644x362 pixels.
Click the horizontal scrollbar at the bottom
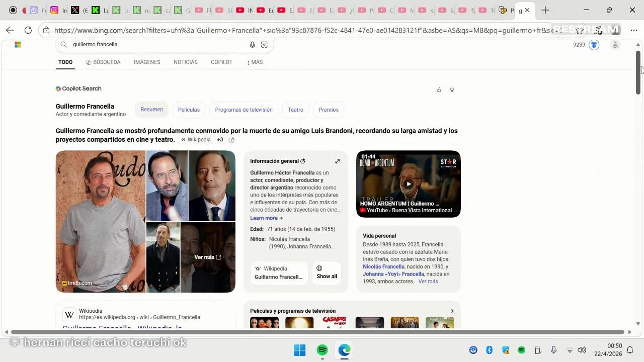click(x=318, y=332)
